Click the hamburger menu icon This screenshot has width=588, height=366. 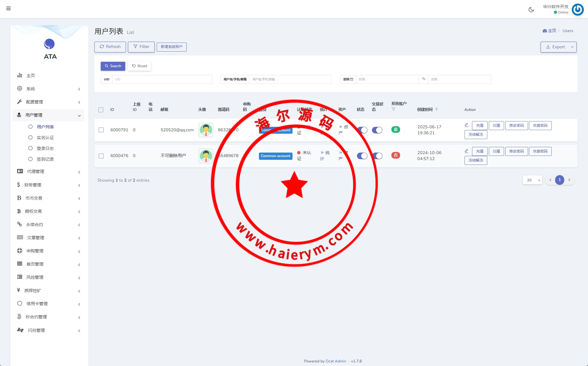pos(8,8)
